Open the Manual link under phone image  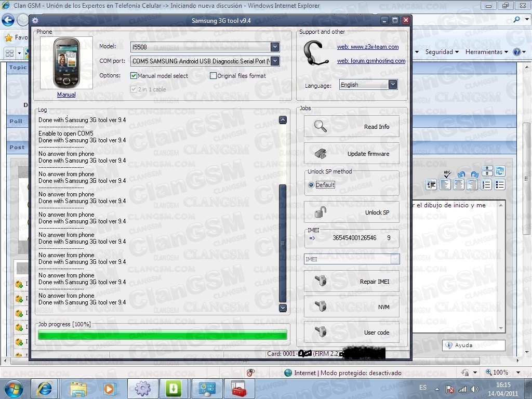(66, 95)
